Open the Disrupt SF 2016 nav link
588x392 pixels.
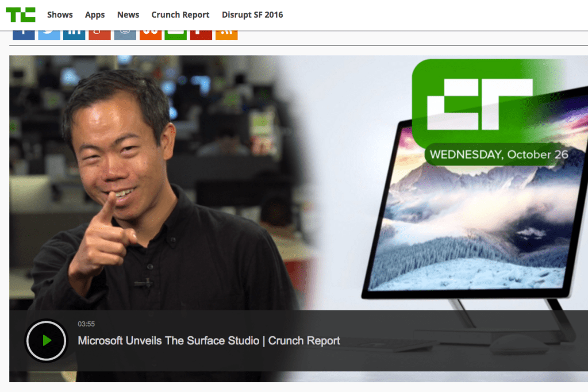[252, 14]
